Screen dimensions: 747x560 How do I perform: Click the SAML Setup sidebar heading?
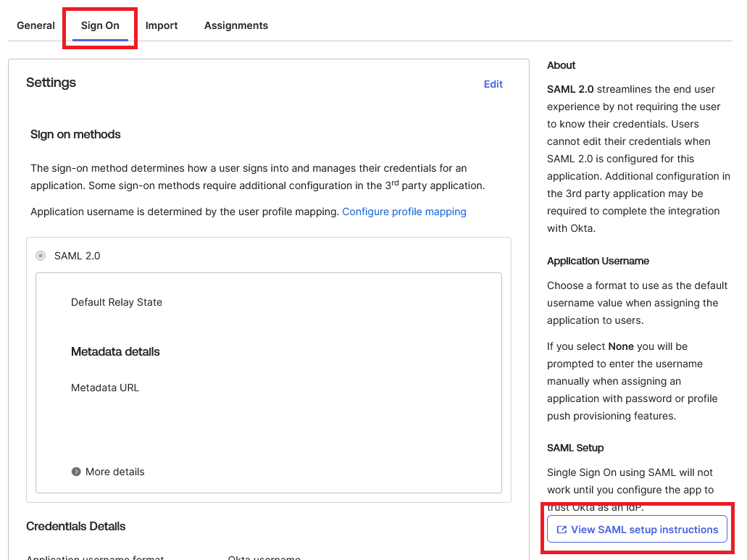pyautogui.click(x=575, y=448)
